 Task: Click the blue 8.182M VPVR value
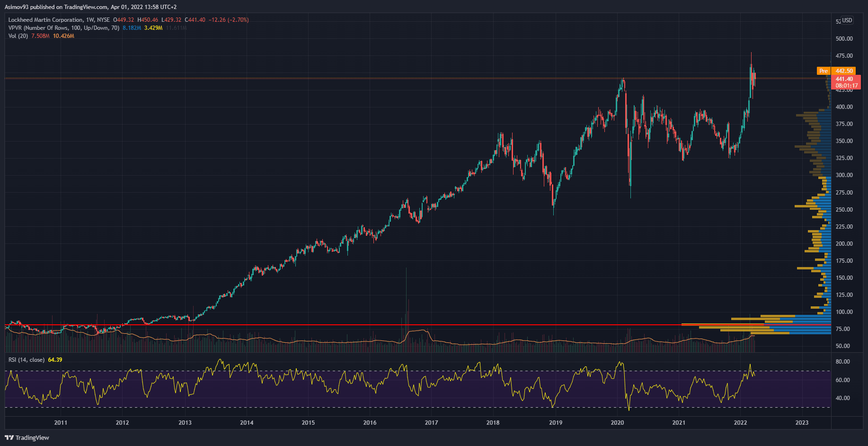click(x=132, y=28)
